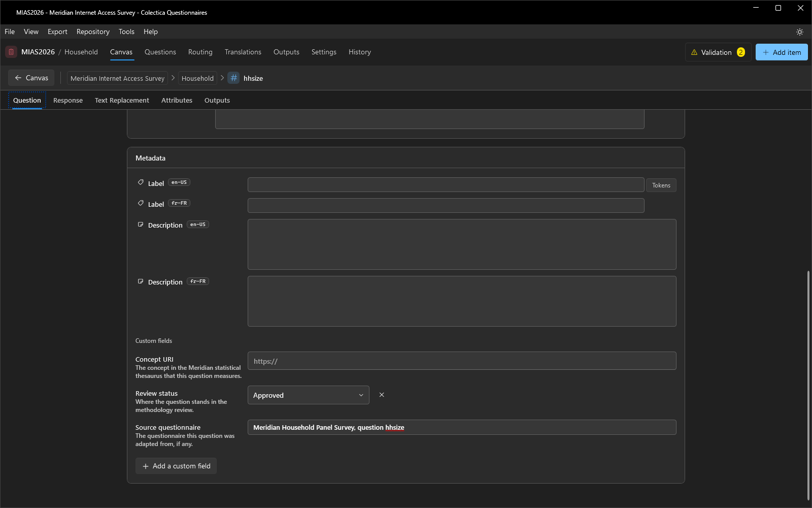Open the Export menu
812x508 pixels.
point(57,31)
